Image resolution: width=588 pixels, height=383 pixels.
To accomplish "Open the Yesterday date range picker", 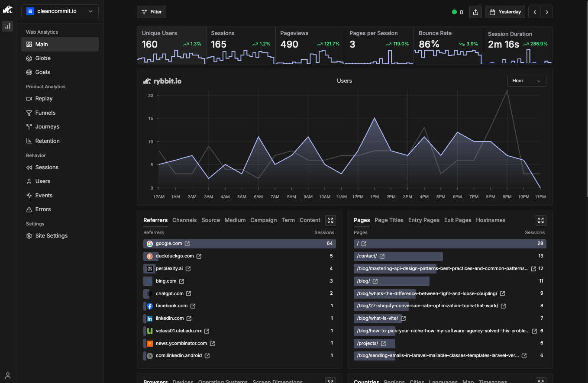I will click(x=505, y=12).
